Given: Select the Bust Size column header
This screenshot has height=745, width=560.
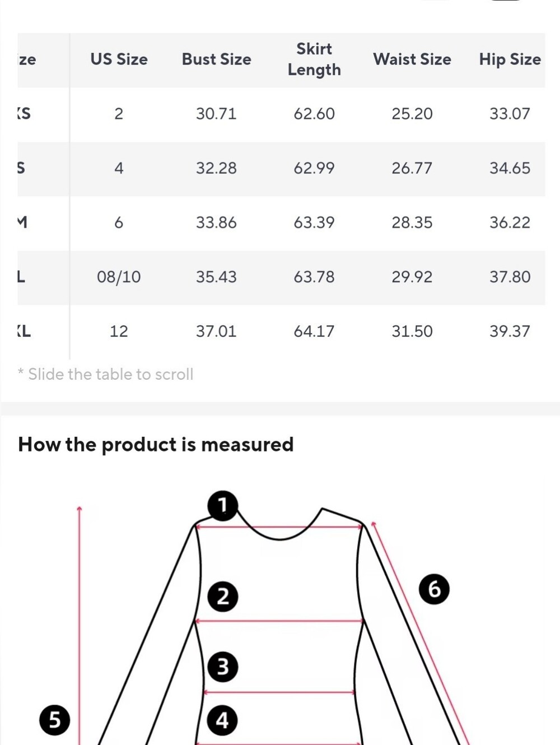Looking at the screenshot, I should 216,59.
